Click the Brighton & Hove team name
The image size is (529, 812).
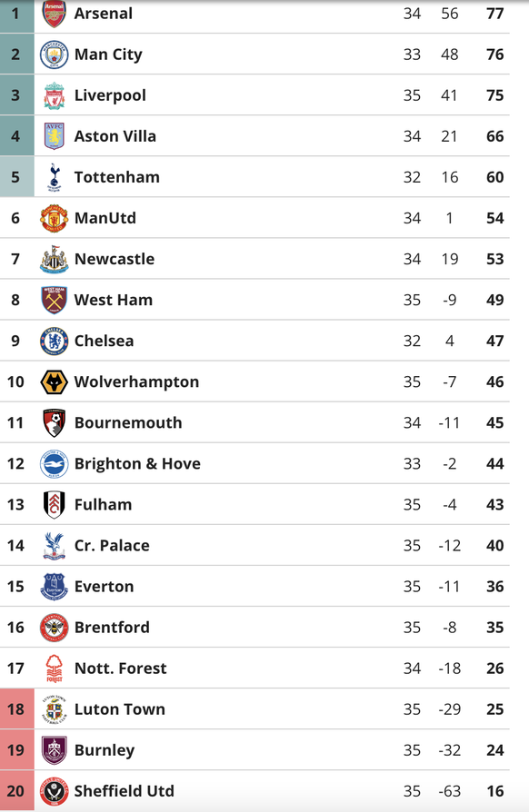click(137, 463)
